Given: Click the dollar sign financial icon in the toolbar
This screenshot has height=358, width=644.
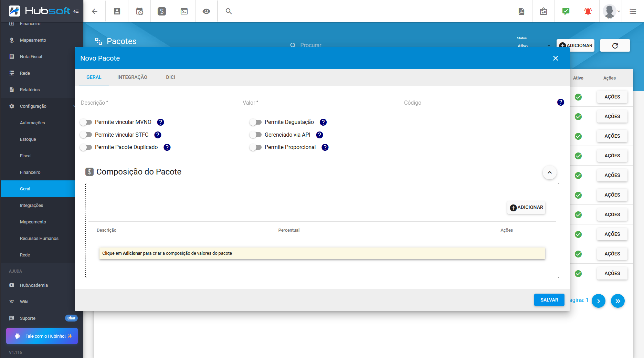Looking at the screenshot, I should coord(161,11).
